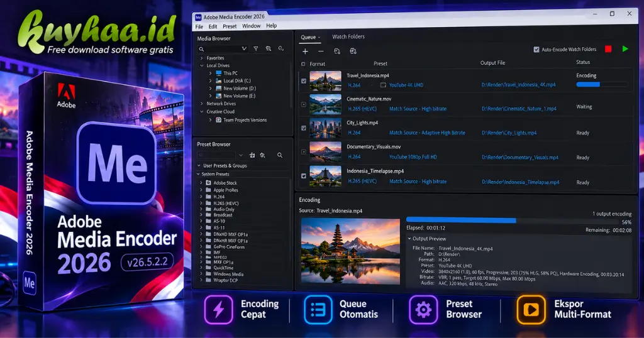Click the Team Projects Versions icon
The height and width of the screenshot is (338, 644).
click(x=219, y=120)
